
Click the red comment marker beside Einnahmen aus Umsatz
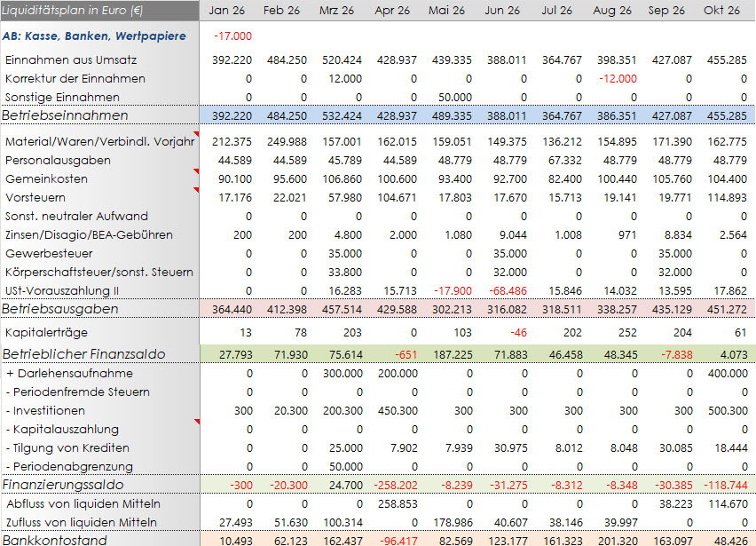198,59
